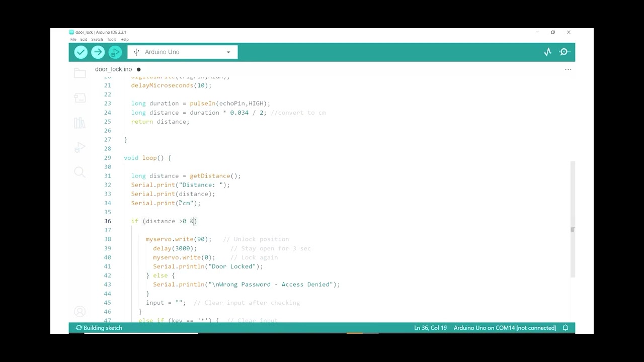Click the Ln 36, Col 19 position indicator
Image resolution: width=644 pixels, height=362 pixels.
pos(430,328)
